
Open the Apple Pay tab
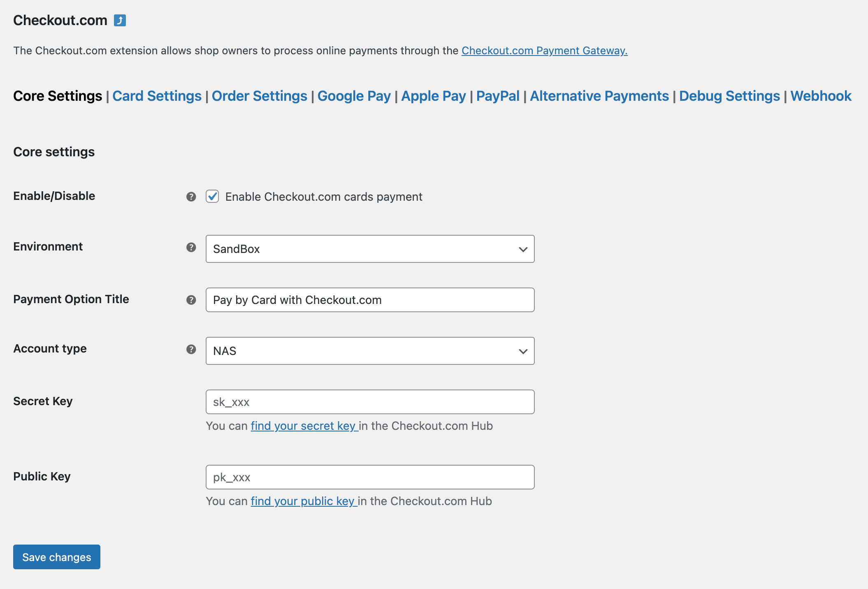pyautogui.click(x=434, y=96)
